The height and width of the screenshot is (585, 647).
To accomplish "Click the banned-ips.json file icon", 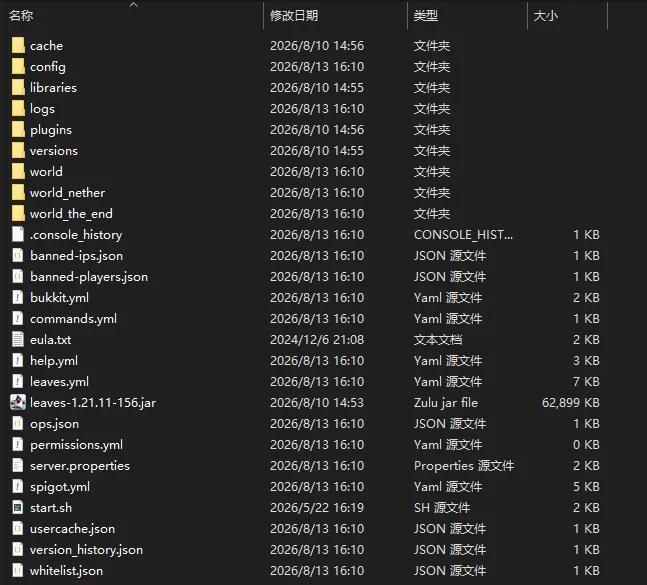I will point(18,255).
